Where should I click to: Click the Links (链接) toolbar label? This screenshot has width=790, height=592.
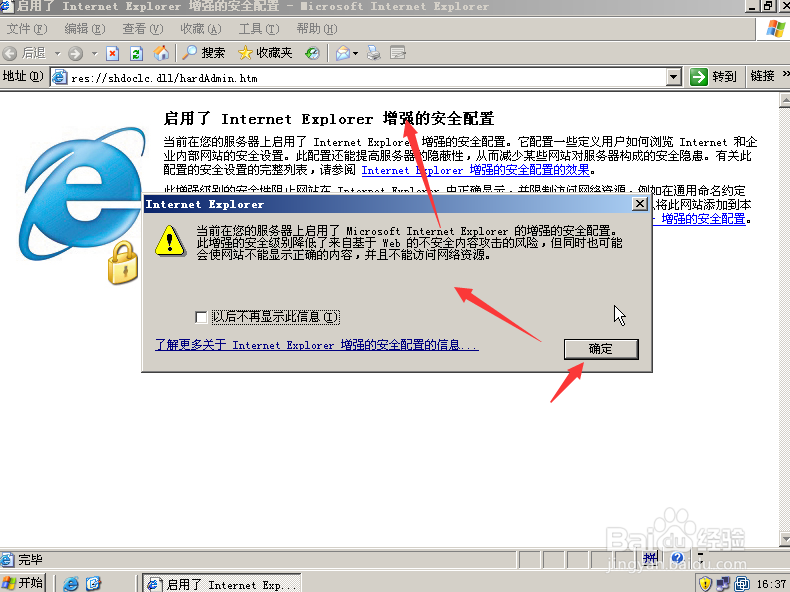pos(762,76)
